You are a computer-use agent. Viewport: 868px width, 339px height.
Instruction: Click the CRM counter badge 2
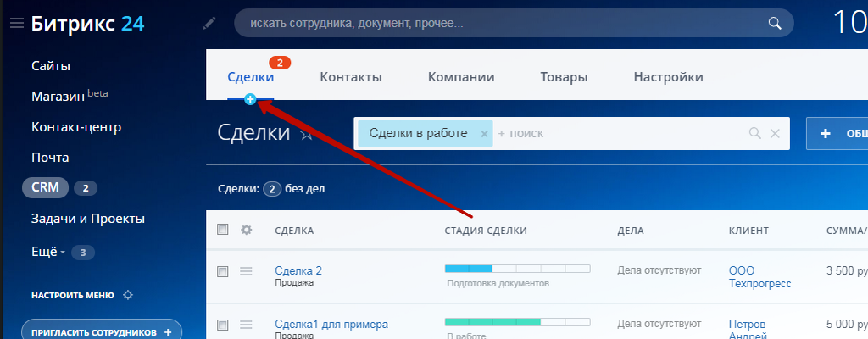click(86, 188)
